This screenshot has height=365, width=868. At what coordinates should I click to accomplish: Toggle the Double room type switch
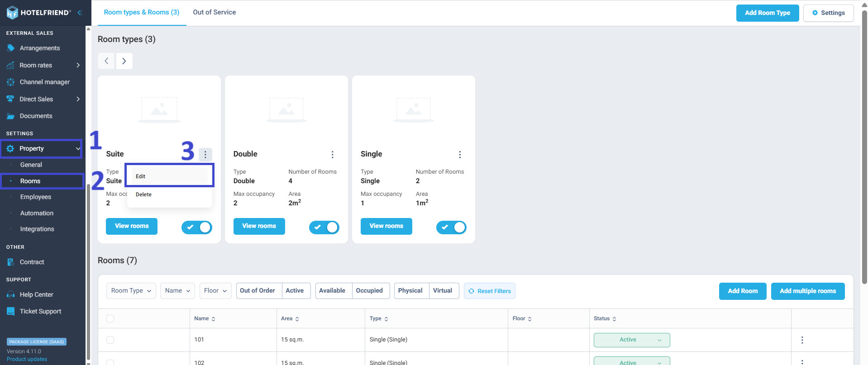point(324,227)
